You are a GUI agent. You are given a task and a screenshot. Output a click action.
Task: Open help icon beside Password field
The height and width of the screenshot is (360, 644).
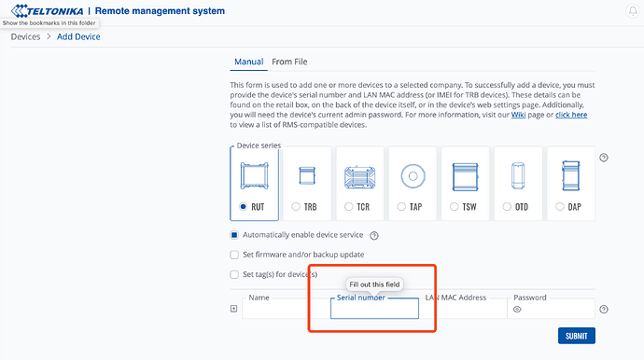point(603,309)
